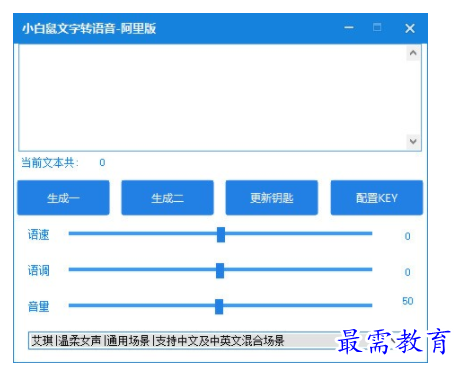459x373 pixels.
Task: Click the 更新钥匙 button
Action: tap(272, 198)
